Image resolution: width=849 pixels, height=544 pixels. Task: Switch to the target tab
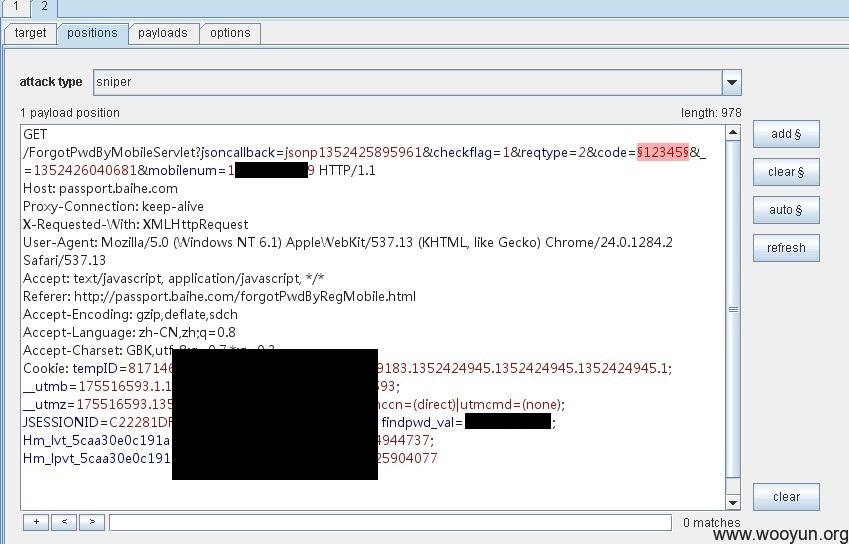click(x=30, y=33)
